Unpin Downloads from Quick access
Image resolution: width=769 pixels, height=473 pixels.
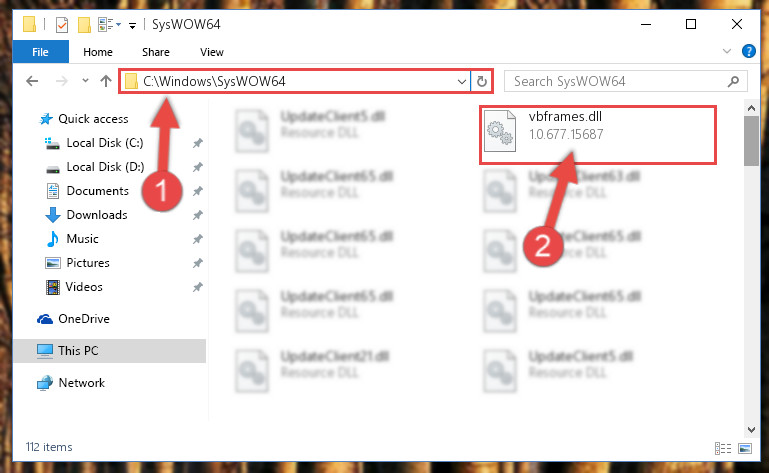click(198, 215)
